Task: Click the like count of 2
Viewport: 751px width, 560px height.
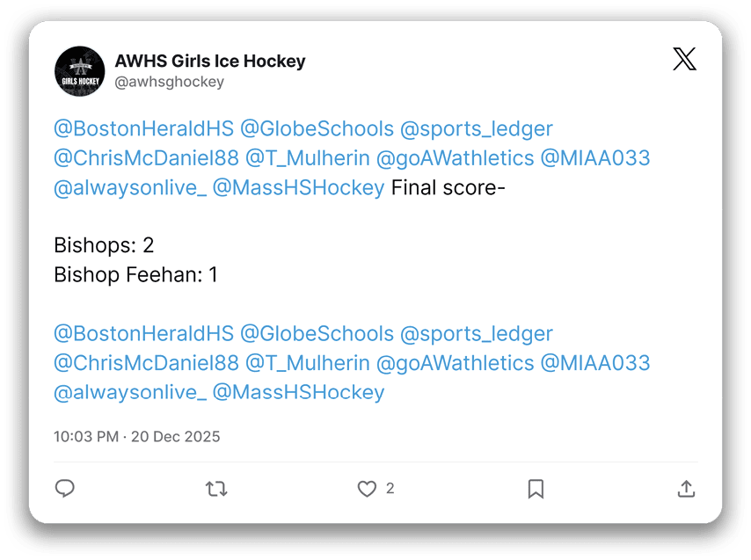Action: click(390, 489)
